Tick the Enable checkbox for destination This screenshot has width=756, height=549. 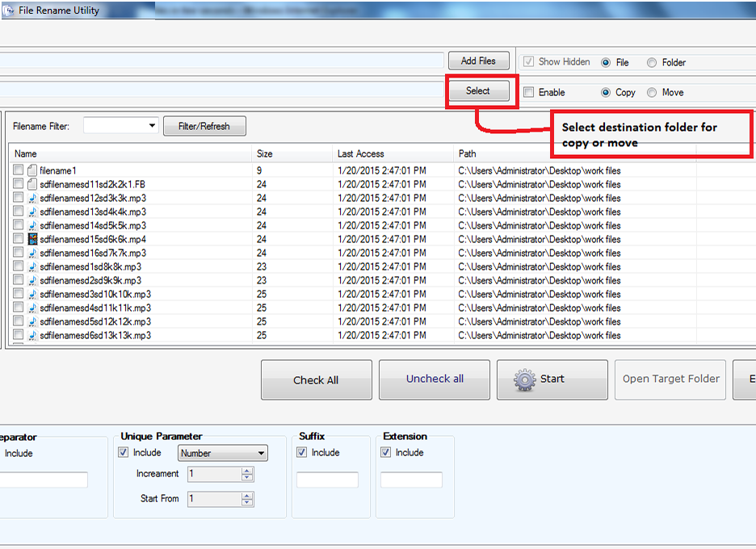(528, 92)
